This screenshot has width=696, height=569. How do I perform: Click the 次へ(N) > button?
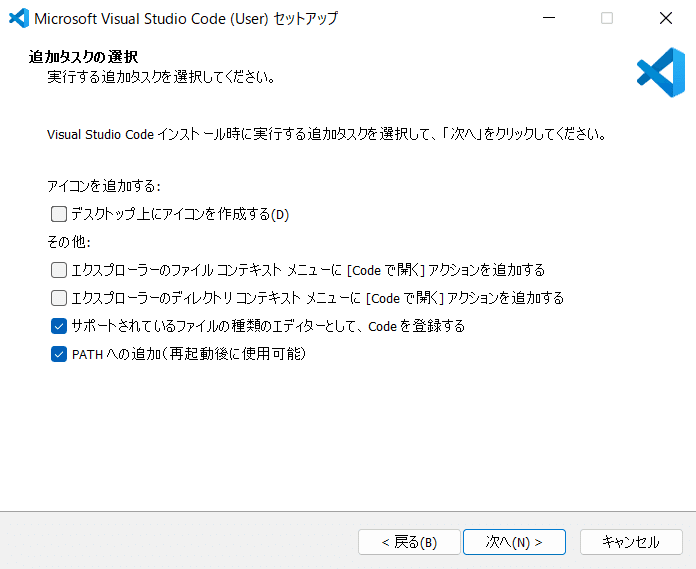(x=514, y=542)
